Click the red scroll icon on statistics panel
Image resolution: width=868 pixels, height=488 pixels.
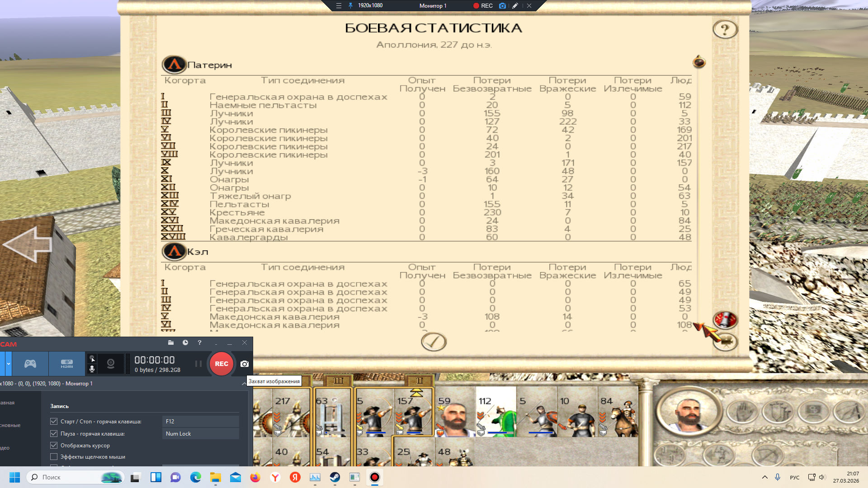(x=725, y=319)
